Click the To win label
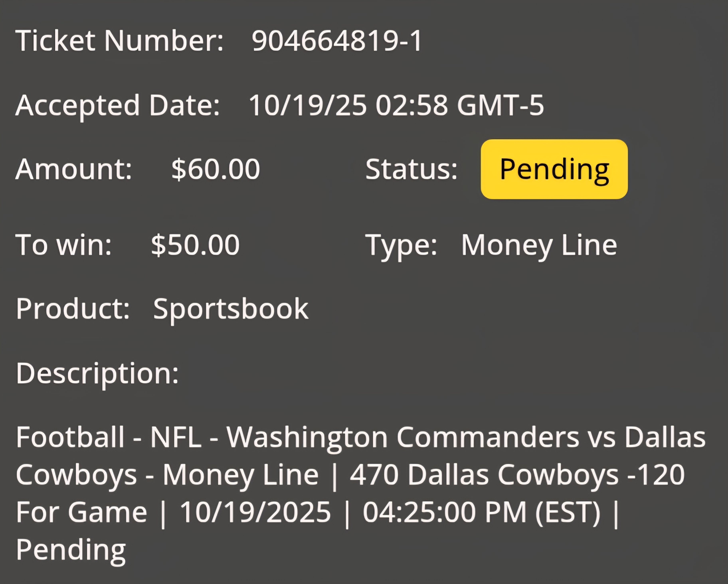 point(63,245)
